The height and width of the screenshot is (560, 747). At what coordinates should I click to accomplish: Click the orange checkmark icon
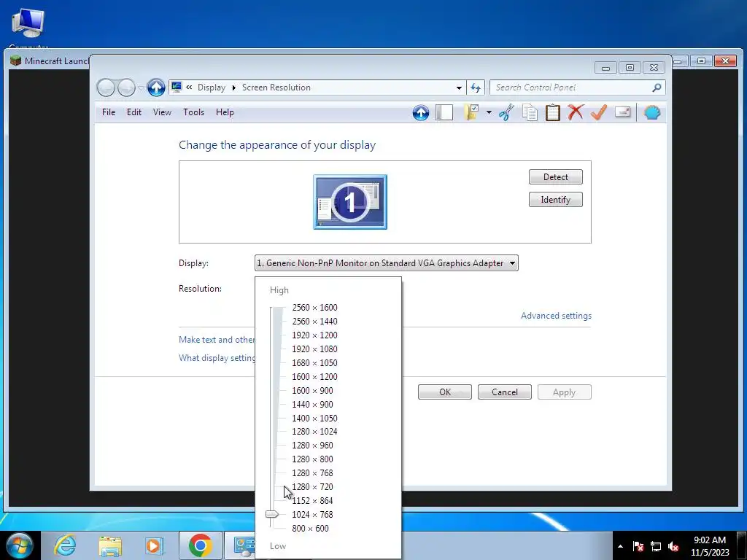pos(599,113)
